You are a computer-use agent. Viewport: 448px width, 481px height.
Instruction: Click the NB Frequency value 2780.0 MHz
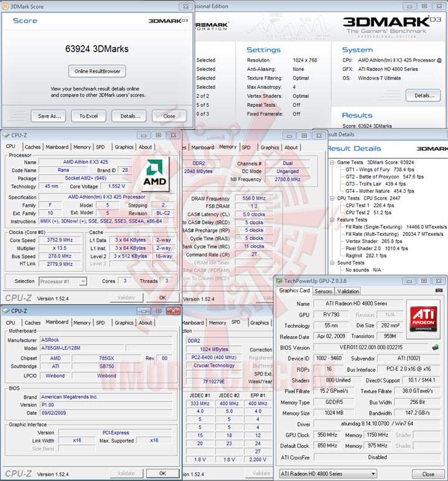287,179
